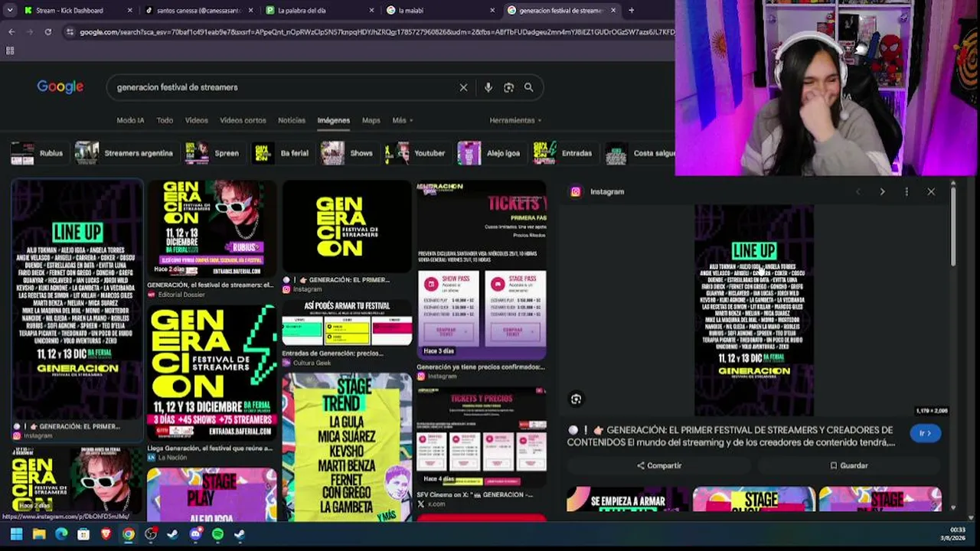Viewport: 980px width, 551px height.
Task: Go back to the previous browser page
Action: point(11,32)
